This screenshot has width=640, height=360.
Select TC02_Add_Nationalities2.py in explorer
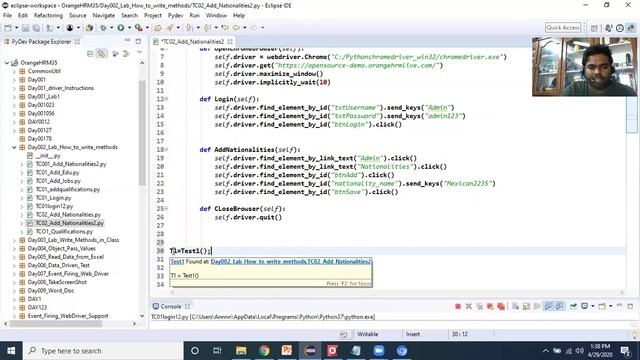pos(69,223)
